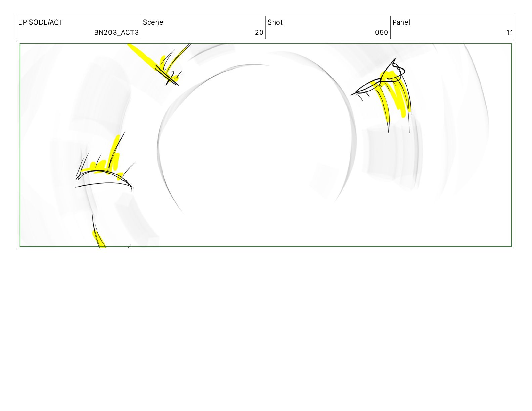Image resolution: width=532 pixels, height=411 pixels.
Task: Select the BN203_ACT3 episode value
Action: point(116,33)
